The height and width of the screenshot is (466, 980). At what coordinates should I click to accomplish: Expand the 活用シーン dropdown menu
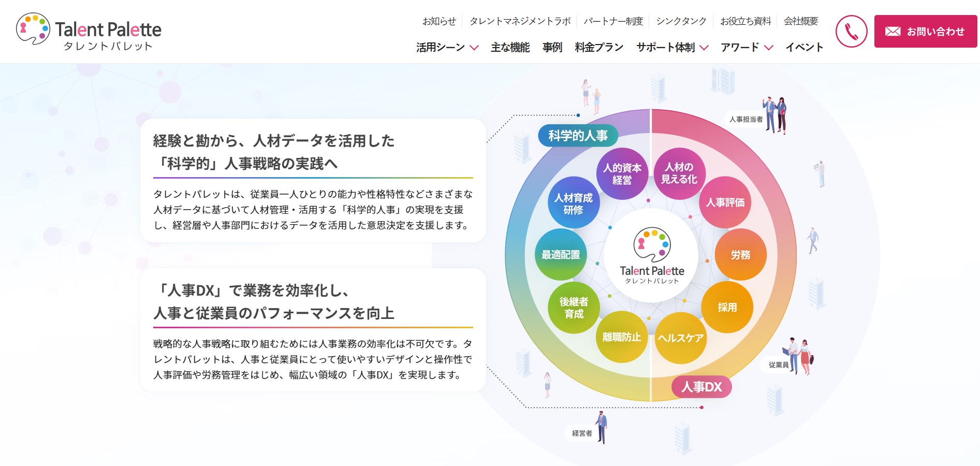pos(447,47)
